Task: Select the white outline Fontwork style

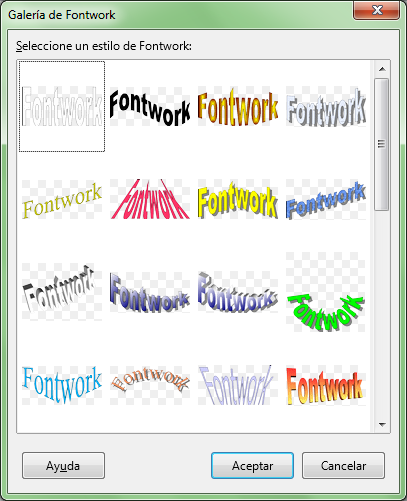Action: 62,106
